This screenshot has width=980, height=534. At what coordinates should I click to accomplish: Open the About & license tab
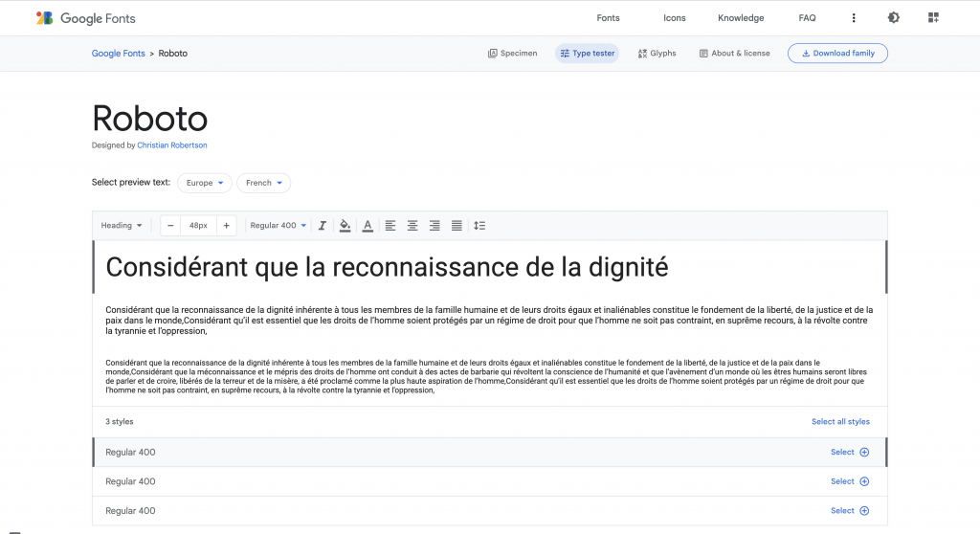tap(734, 54)
